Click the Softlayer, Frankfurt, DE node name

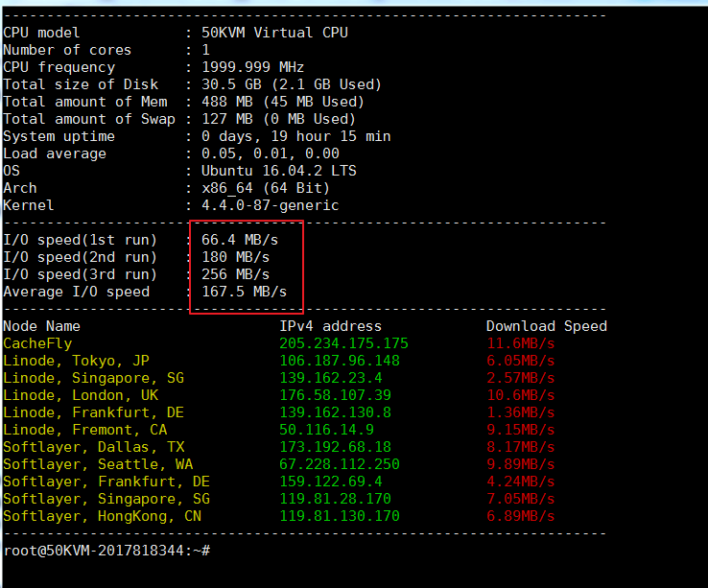pos(106,482)
